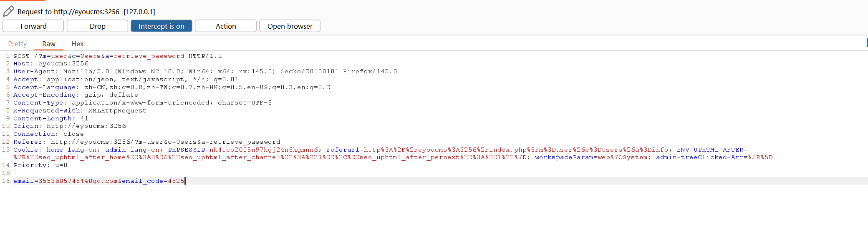Click the Priority: u=0 line
This screenshot has height=252, width=868.
pos(40,165)
